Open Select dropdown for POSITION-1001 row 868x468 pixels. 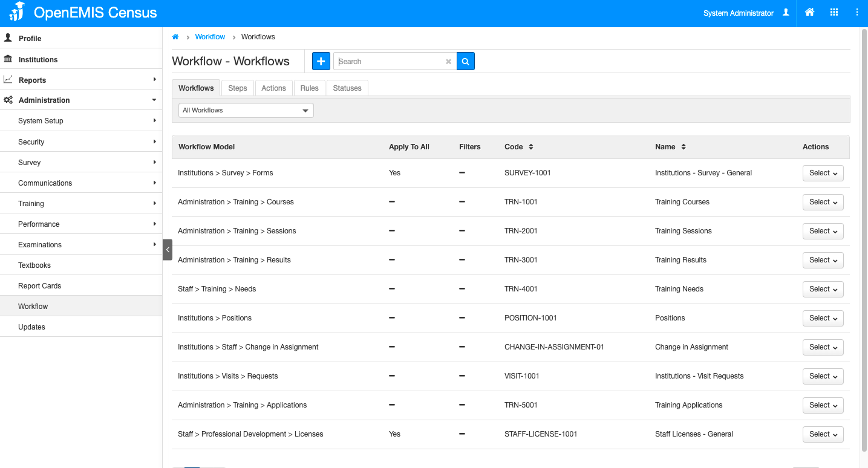click(823, 318)
